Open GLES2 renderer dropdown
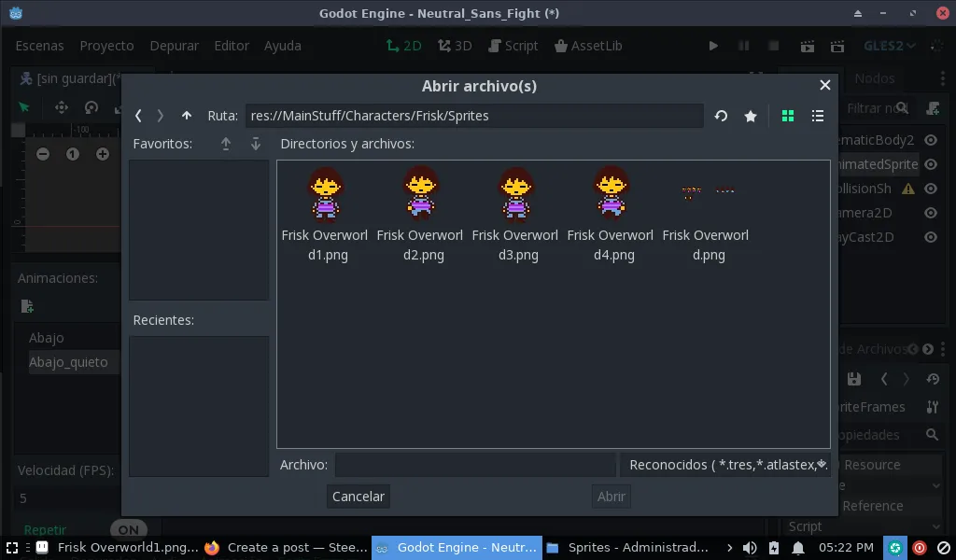The width and height of the screenshot is (956, 560). (890, 46)
